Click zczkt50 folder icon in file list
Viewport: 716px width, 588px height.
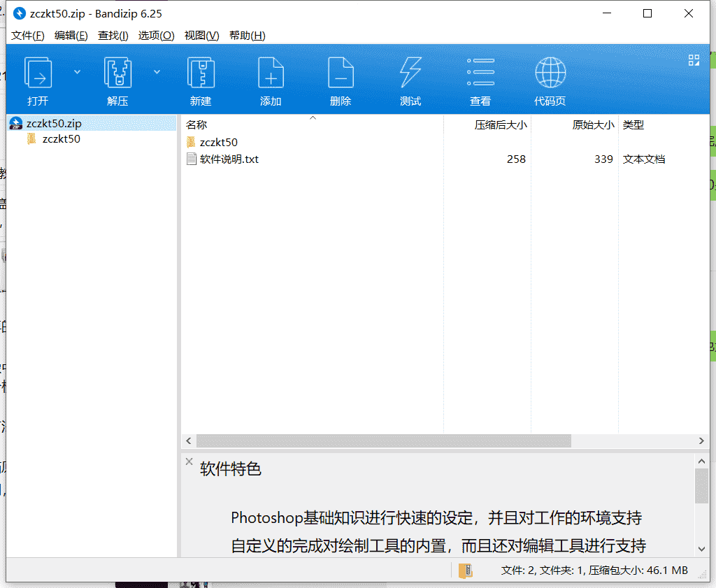(192, 142)
